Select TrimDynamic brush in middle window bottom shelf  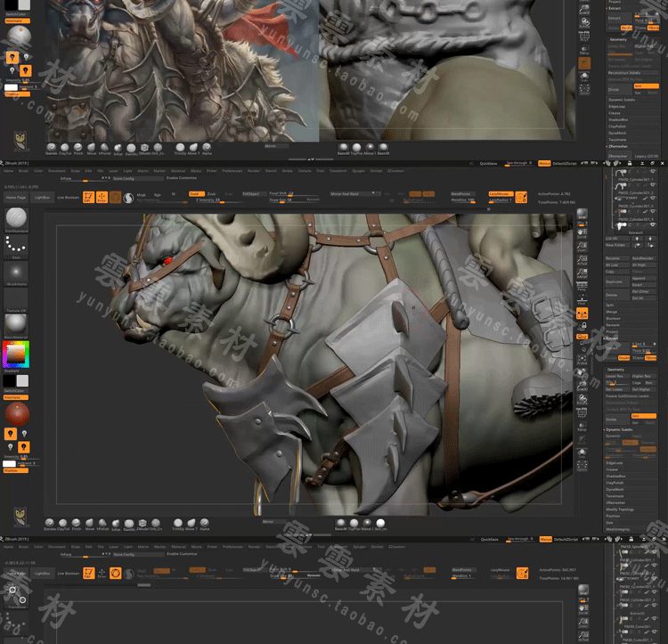(178, 523)
